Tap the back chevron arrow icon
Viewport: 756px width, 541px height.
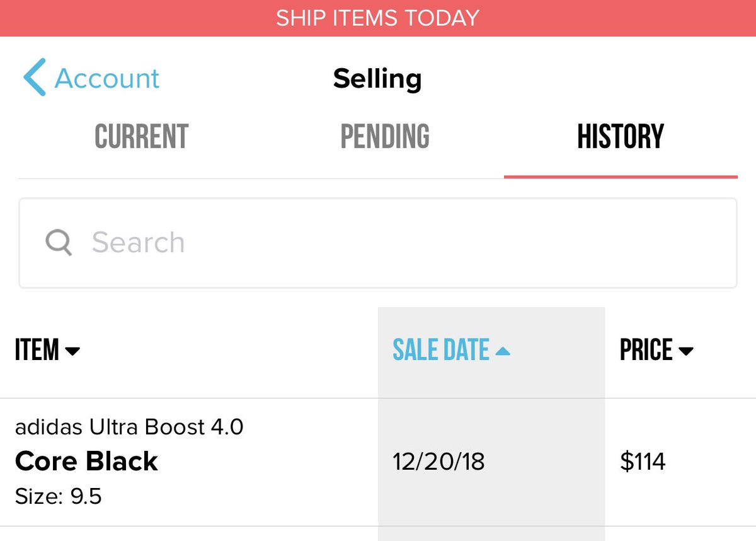tap(34, 77)
